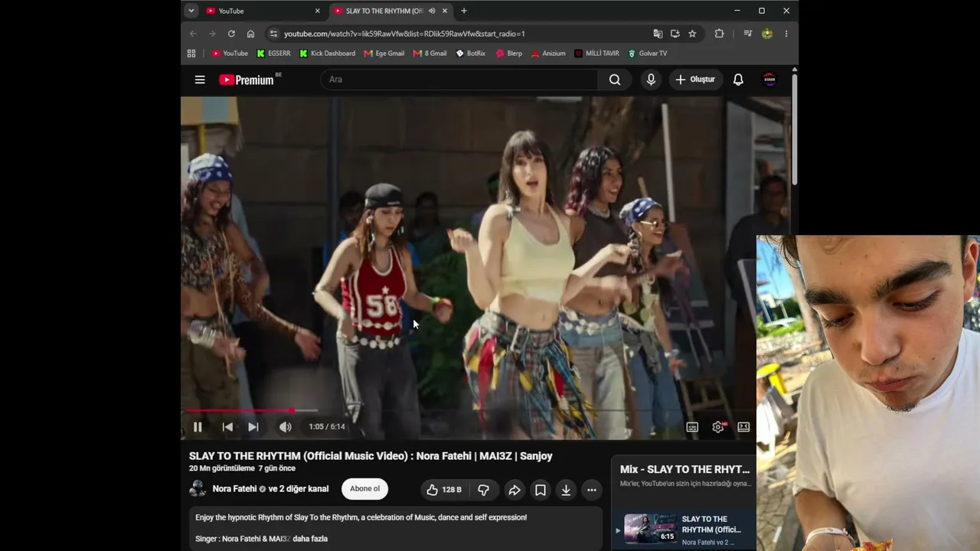This screenshot has width=980, height=551.
Task: Open Chrome three-dot menu
Action: point(786,34)
